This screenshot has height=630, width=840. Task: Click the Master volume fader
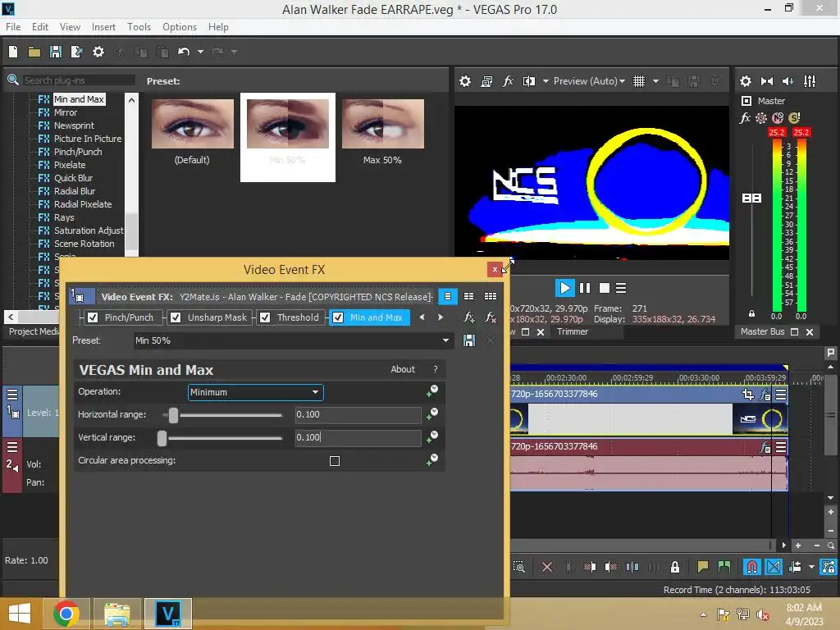[x=751, y=199]
